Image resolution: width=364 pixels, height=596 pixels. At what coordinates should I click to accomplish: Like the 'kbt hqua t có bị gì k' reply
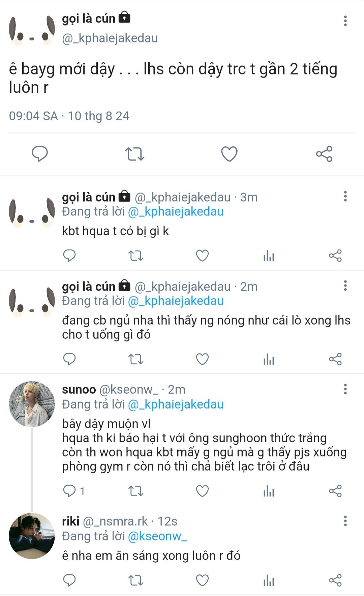[x=202, y=256]
